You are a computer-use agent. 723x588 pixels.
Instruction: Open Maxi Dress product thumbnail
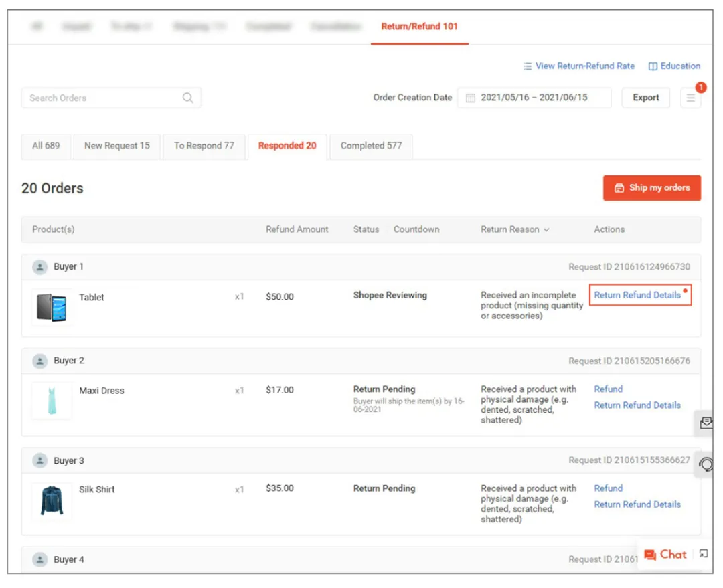pyautogui.click(x=52, y=401)
